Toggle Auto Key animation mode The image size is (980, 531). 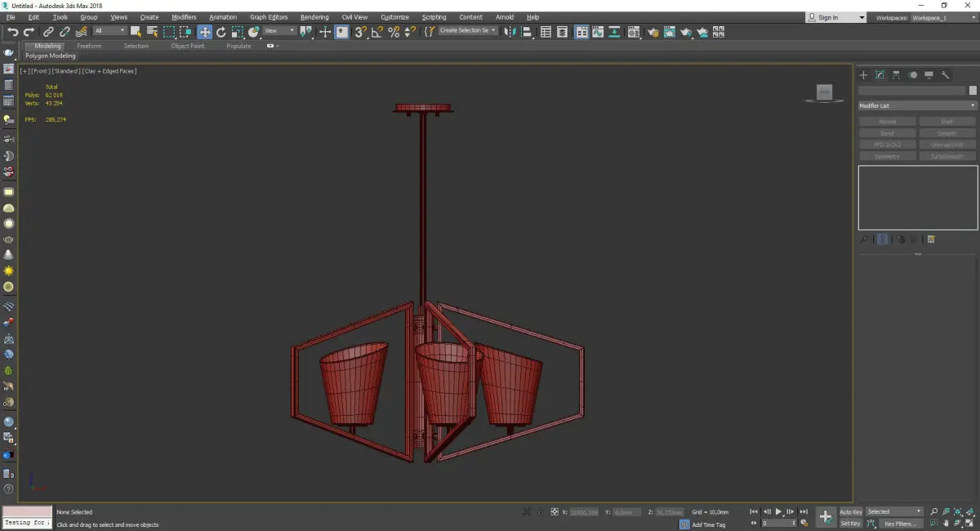(x=850, y=511)
